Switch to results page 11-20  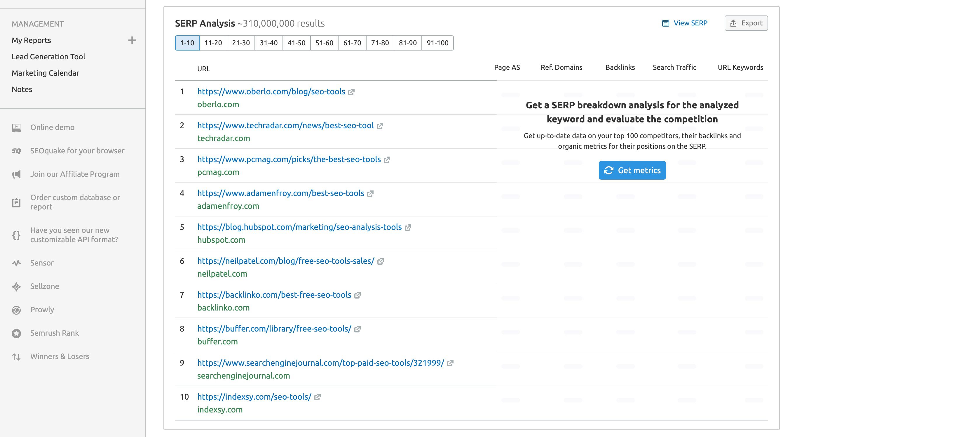pos(213,43)
